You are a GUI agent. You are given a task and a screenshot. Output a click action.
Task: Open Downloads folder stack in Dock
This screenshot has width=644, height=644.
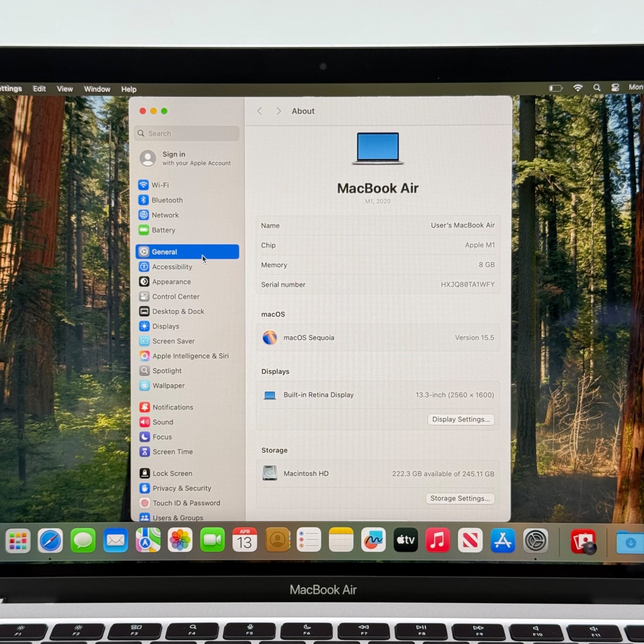630,542
